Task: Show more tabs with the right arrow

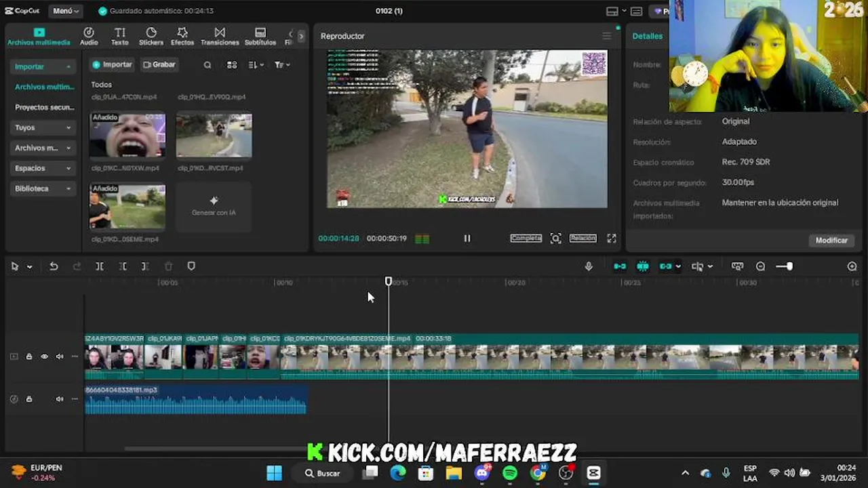Action: [301, 36]
